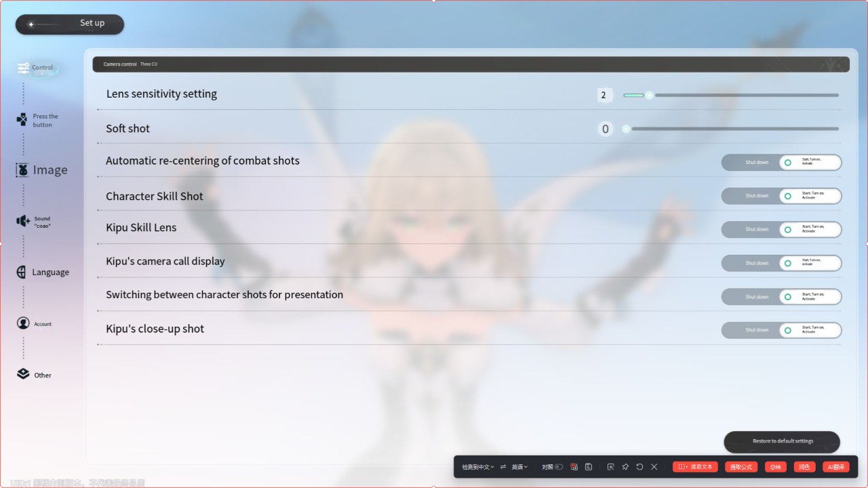
Task: Click the Kipu's close-up shot label
Action: coord(155,329)
